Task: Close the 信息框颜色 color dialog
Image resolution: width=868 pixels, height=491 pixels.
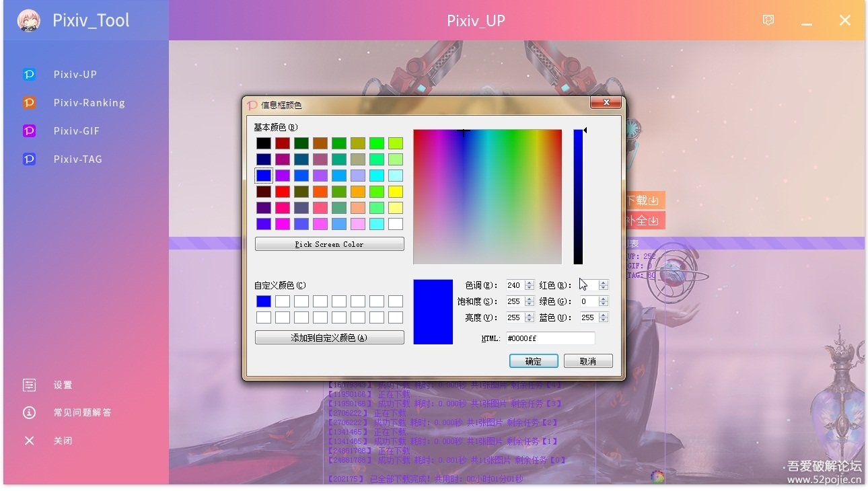Action: tap(606, 102)
